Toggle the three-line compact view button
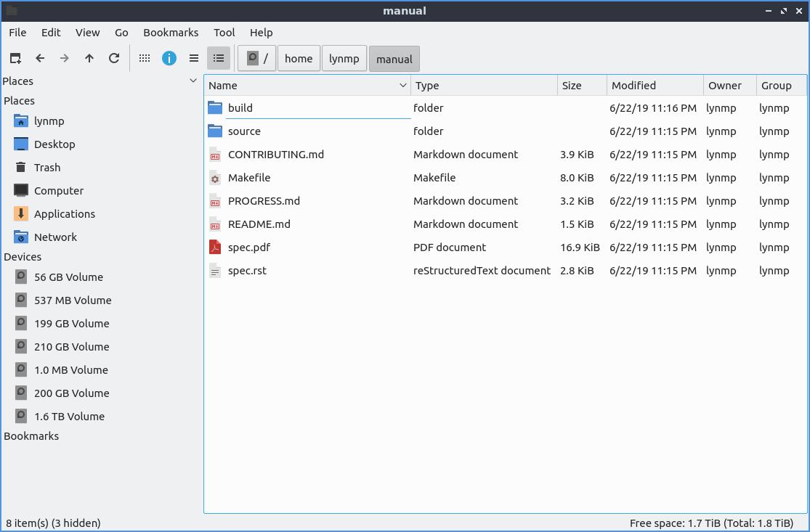Image resolution: width=810 pixels, height=532 pixels. click(x=194, y=59)
